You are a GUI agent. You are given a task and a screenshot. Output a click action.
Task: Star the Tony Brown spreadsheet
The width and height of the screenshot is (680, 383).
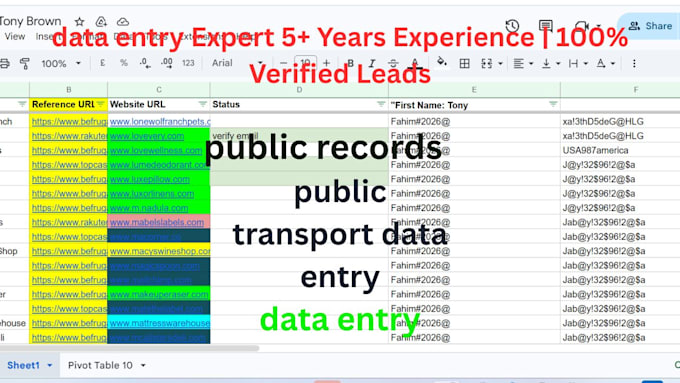tap(79, 22)
